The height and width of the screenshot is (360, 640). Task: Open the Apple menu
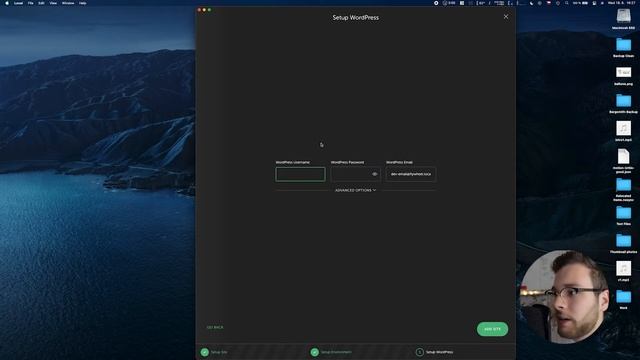(x=7, y=3)
